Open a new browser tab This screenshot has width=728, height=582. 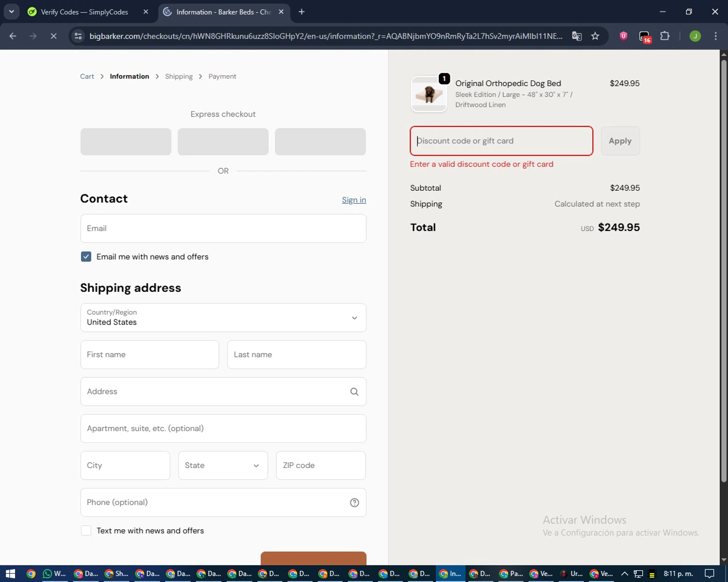coord(301,12)
